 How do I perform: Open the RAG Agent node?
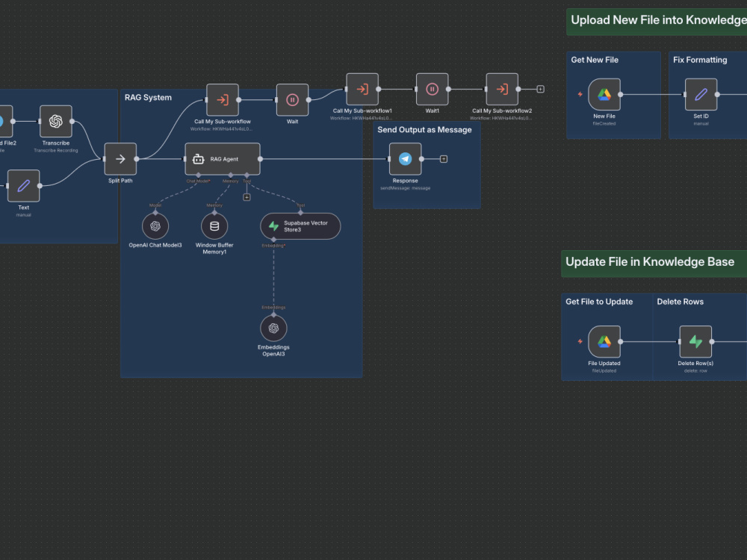tap(223, 158)
